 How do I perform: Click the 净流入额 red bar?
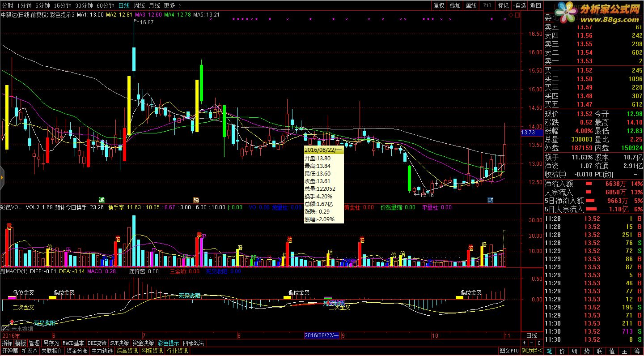pos(589,183)
